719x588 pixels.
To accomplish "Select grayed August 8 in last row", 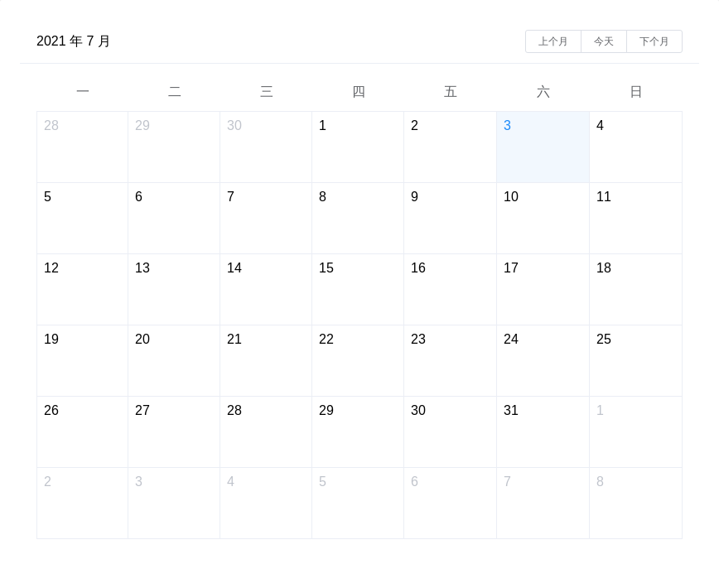I will point(635,504).
